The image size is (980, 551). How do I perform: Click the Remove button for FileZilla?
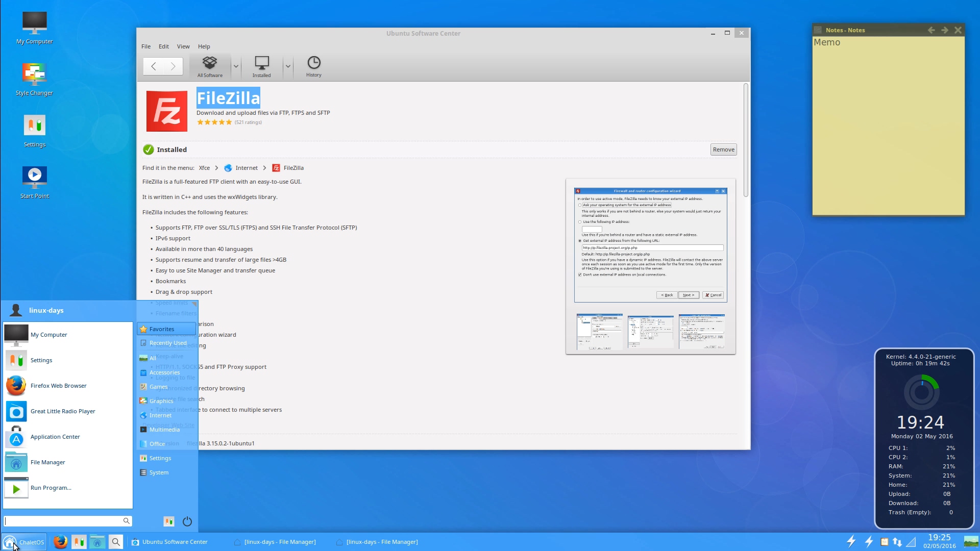[x=723, y=149]
